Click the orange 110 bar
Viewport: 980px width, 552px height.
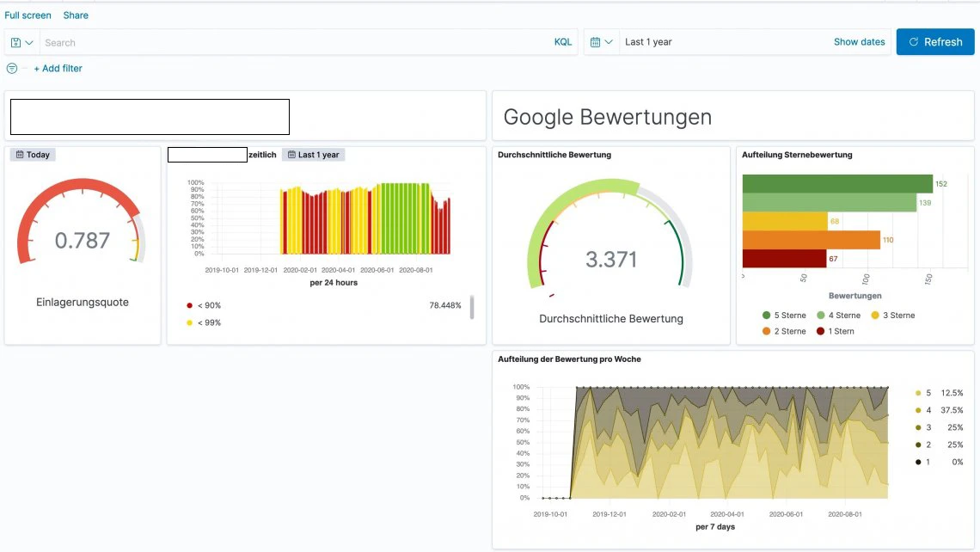point(812,240)
